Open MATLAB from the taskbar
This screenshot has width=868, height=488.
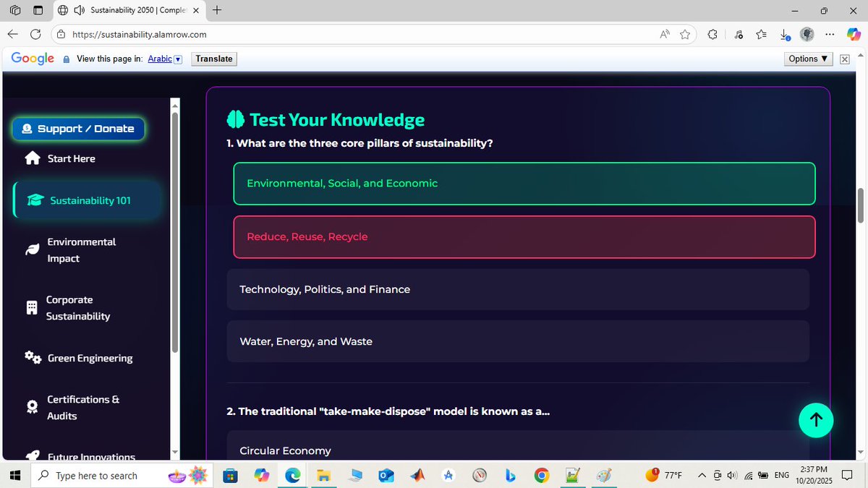417,475
